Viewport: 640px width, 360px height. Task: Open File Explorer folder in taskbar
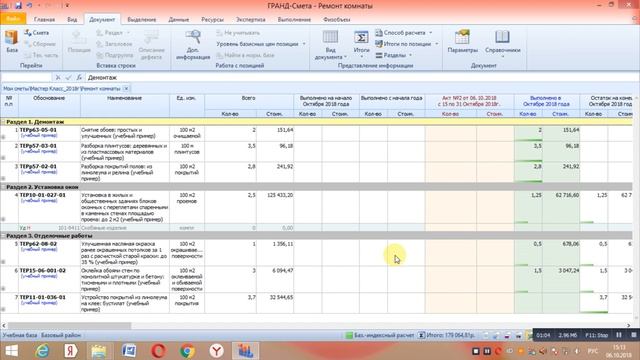coord(98,351)
